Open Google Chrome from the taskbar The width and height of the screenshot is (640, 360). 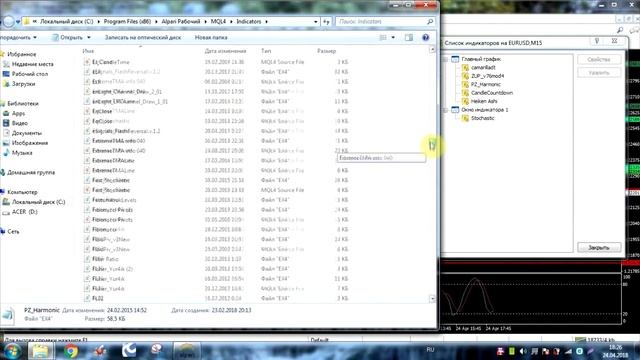point(70,351)
